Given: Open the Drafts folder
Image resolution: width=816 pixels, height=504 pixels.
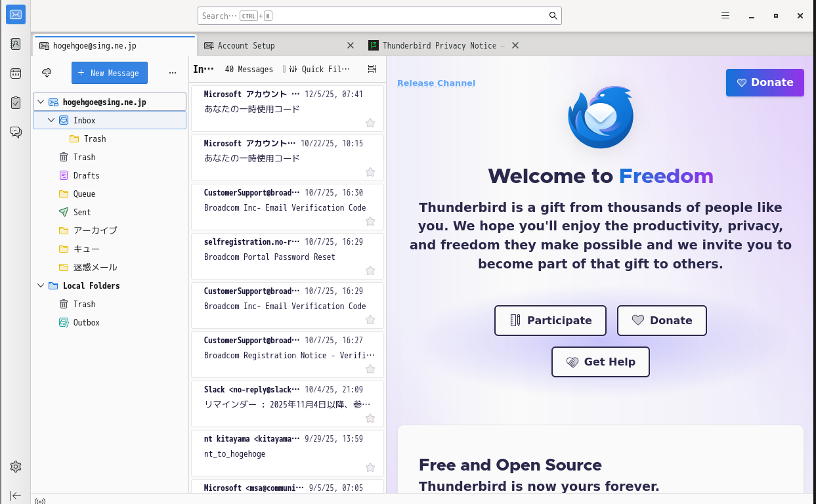Looking at the screenshot, I should click(x=110, y=175).
